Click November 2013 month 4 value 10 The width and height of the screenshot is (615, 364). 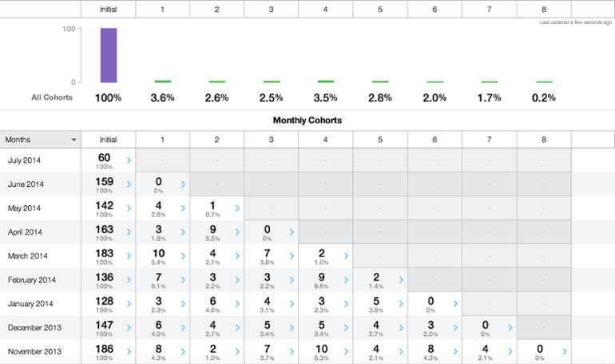click(x=322, y=349)
